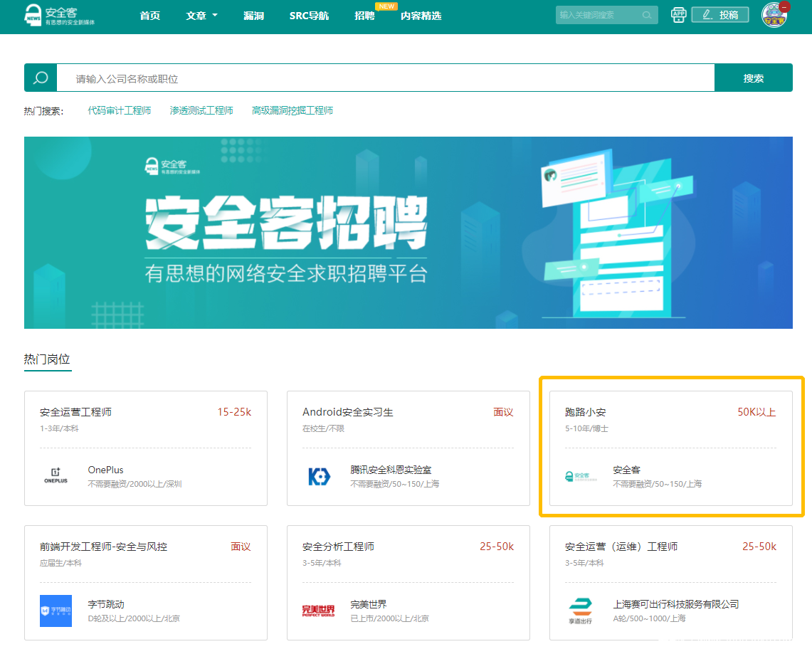Click the 完美世界 company logo

pos(319,611)
